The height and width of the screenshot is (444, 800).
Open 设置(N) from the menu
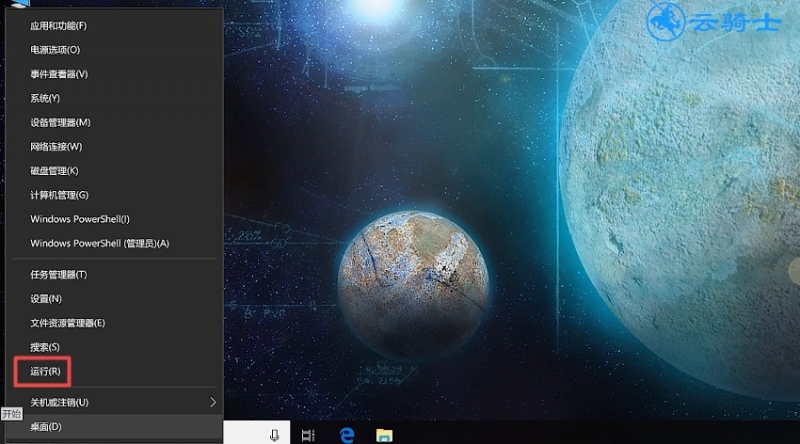(114, 299)
